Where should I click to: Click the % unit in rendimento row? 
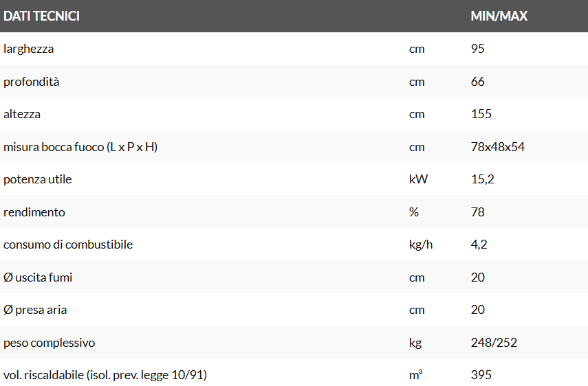point(414,212)
